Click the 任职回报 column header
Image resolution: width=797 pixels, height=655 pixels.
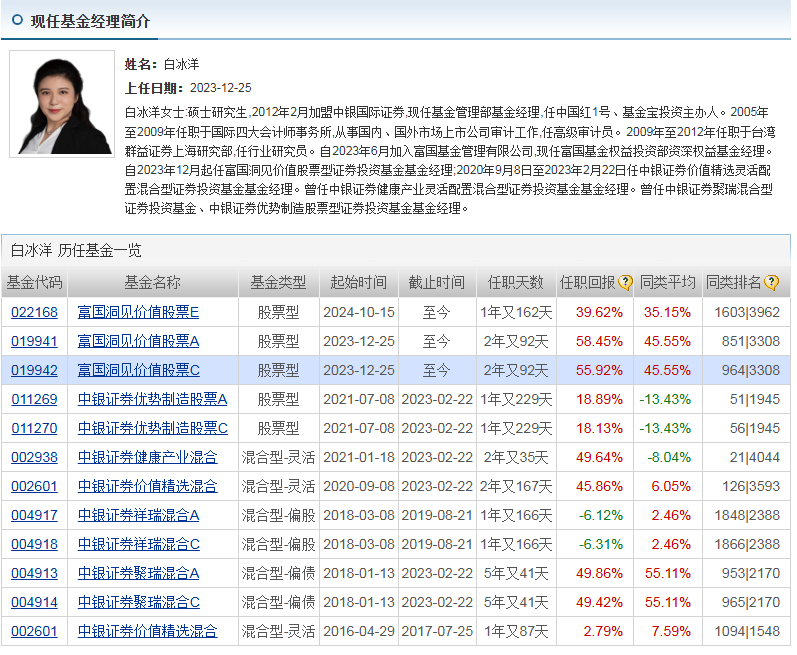click(588, 283)
